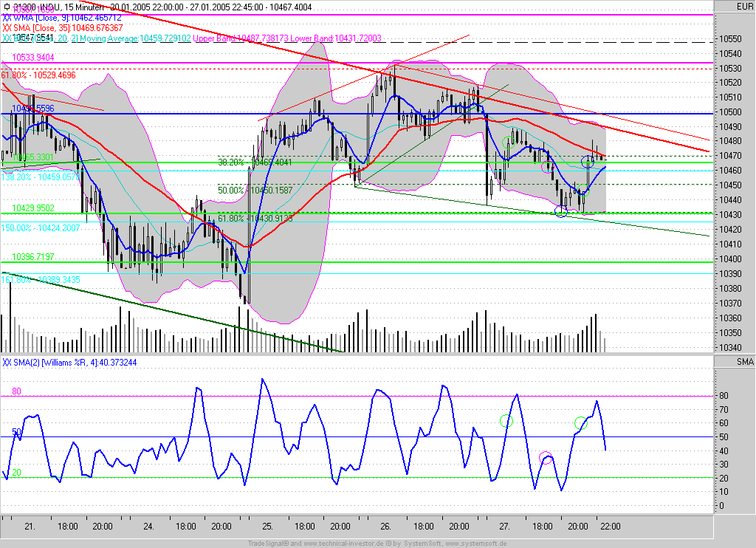Click the EUR currency header above the price axis

tap(744, 7)
